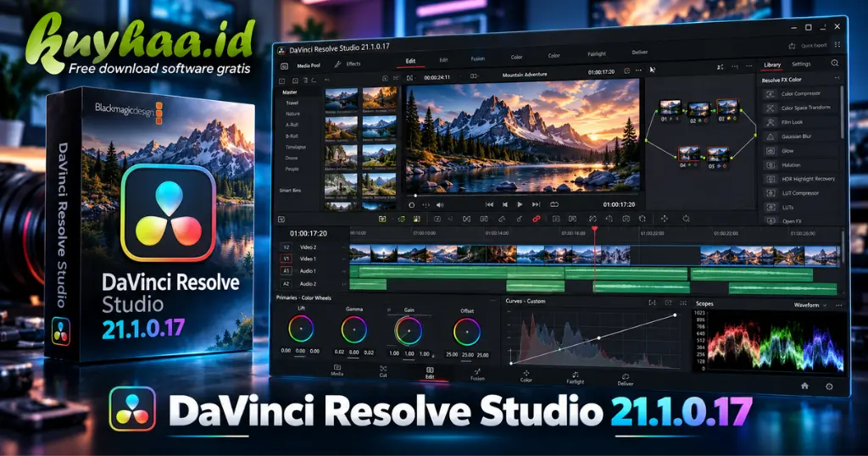This screenshot has height=456, width=868.
Task: Skip to last frame in viewer
Action: click(x=536, y=205)
